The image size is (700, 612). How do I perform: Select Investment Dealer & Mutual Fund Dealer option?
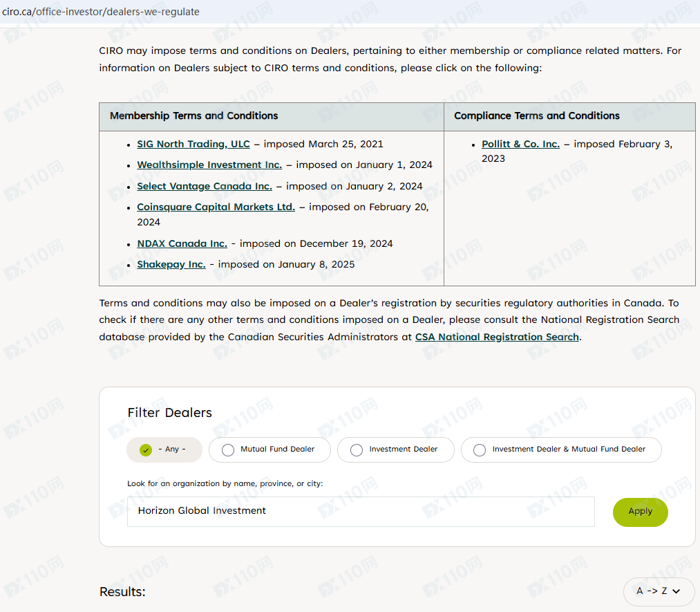pos(480,449)
